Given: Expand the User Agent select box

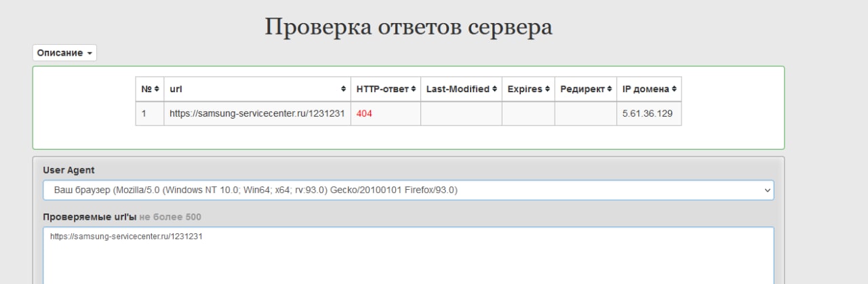Looking at the screenshot, I should pyautogui.click(x=408, y=190).
